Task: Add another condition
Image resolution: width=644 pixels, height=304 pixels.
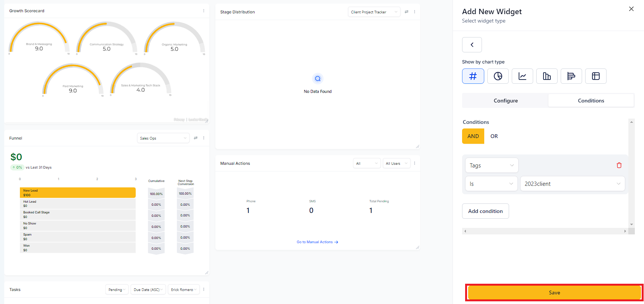Action: coord(485,211)
